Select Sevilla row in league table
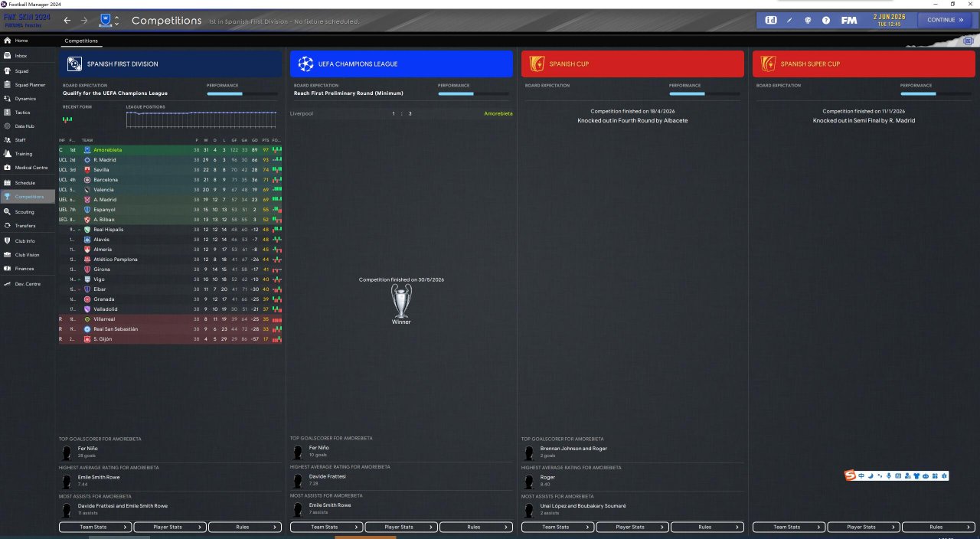Image resolution: width=980 pixels, height=539 pixels. click(171, 170)
